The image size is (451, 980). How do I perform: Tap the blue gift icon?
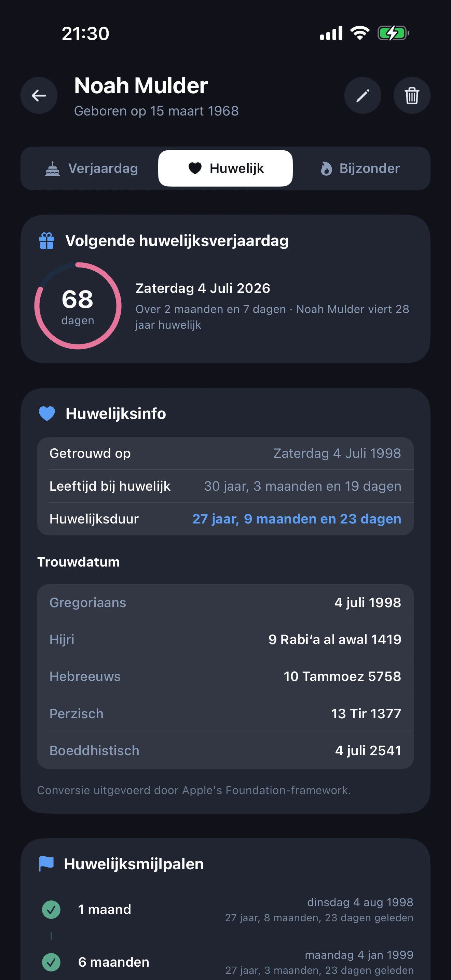tap(47, 241)
